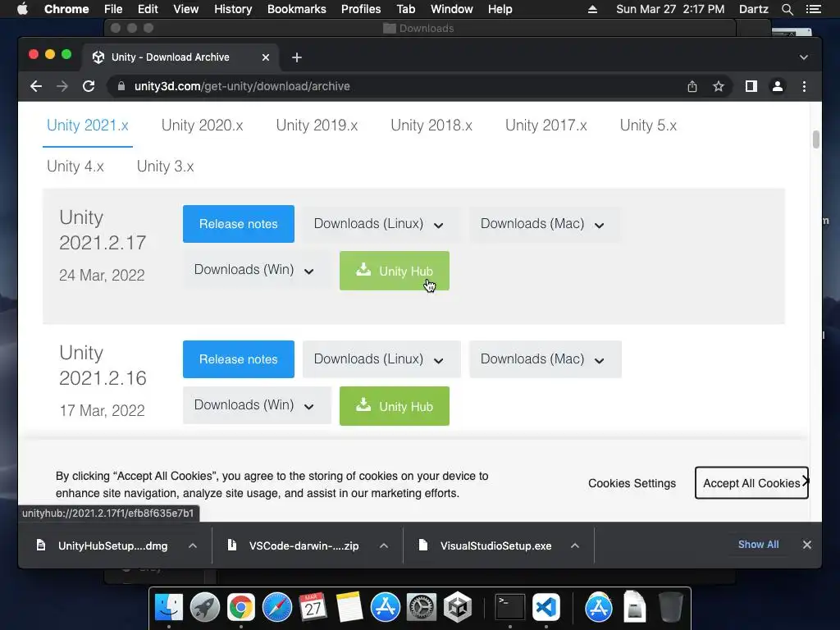Viewport: 840px width, 630px height.
Task: Click Unity Hub button for Unity 2021.2.16
Action: click(x=395, y=406)
